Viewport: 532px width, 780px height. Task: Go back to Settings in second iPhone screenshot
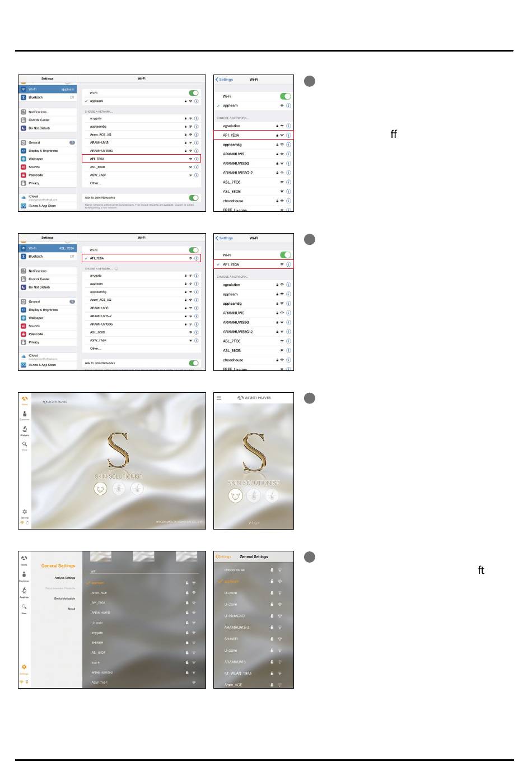224,238
